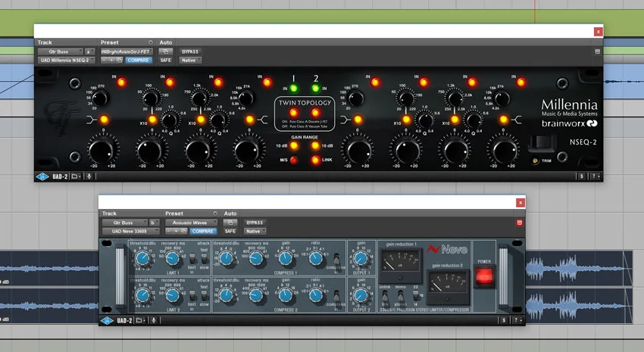Toggle channel 2 Twin Topology button
Viewport: 644px width, 352px height.
tap(315, 112)
